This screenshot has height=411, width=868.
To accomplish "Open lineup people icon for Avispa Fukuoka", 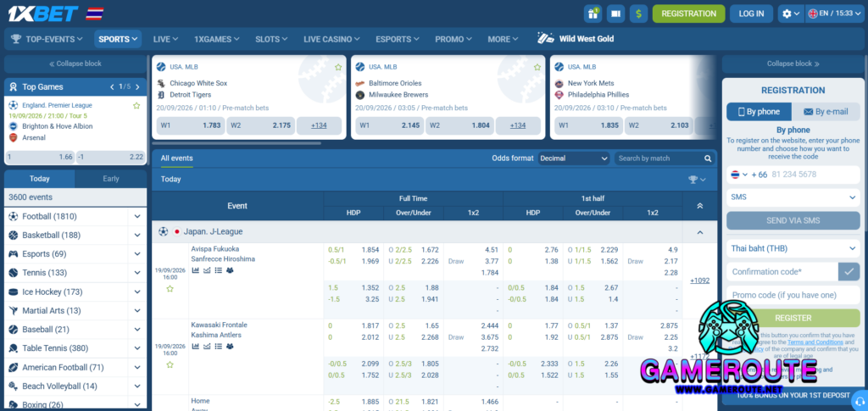I will 230,270.
